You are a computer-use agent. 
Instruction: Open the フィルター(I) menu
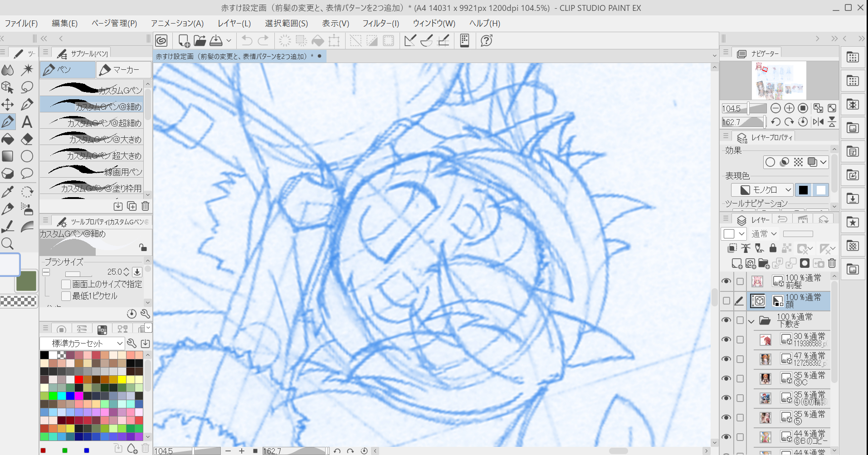(x=381, y=24)
